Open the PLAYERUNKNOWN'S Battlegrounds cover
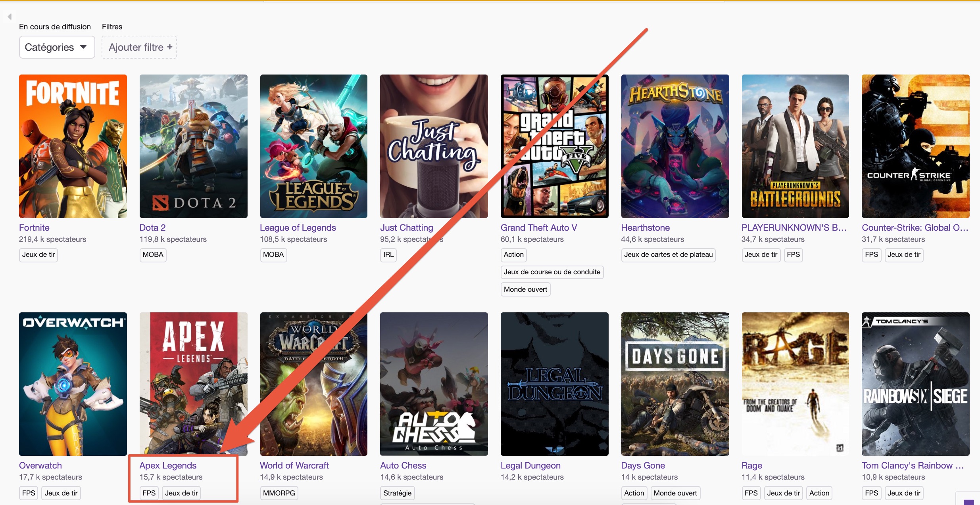The width and height of the screenshot is (980, 505). click(796, 146)
